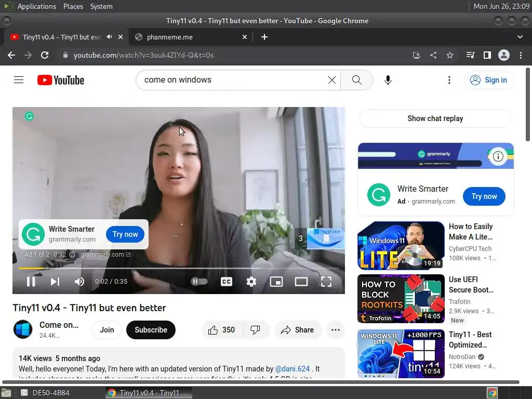The height and width of the screenshot is (399, 532).
Task: Open a new tab
Action: [264, 37]
